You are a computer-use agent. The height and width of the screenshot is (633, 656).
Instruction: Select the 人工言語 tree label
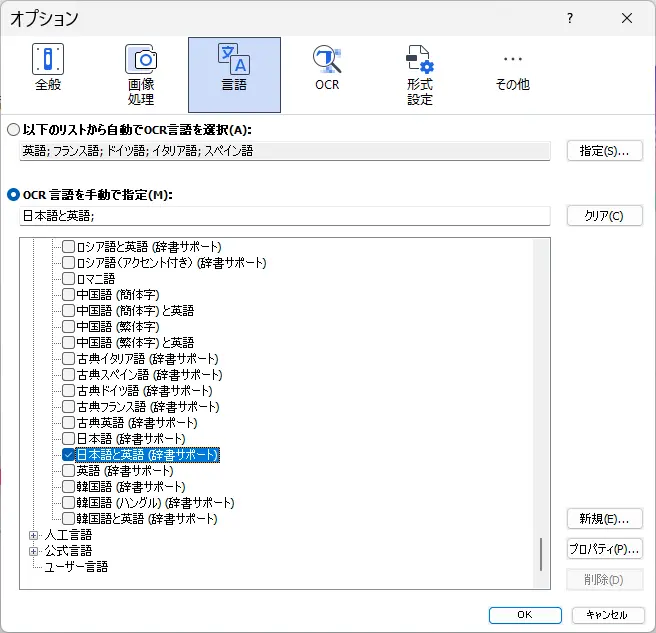tap(68, 535)
